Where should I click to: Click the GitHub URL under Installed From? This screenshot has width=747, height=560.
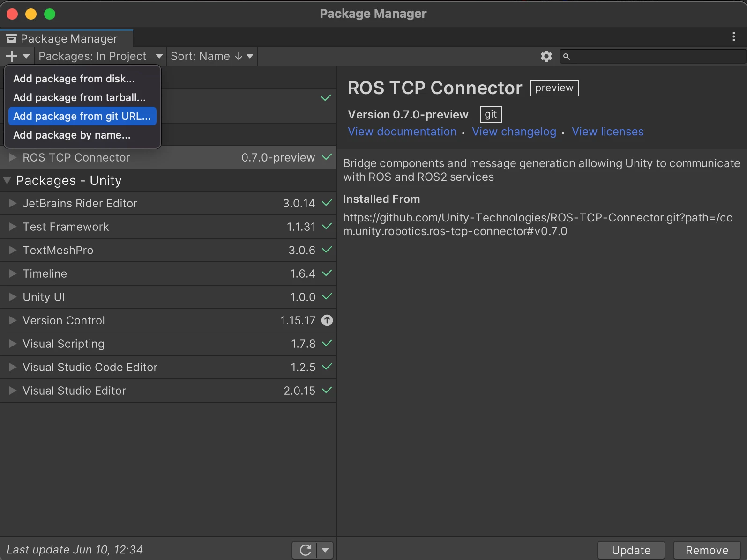(538, 224)
